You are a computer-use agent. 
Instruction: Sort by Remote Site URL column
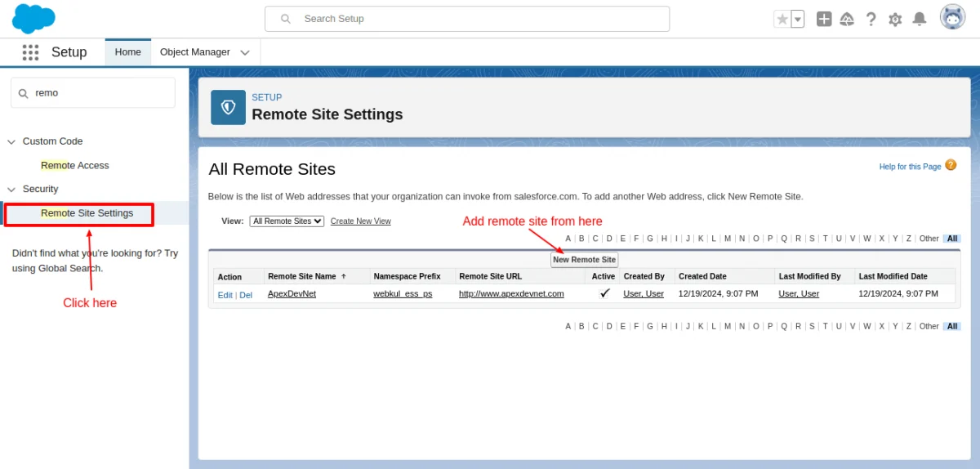[x=491, y=276]
